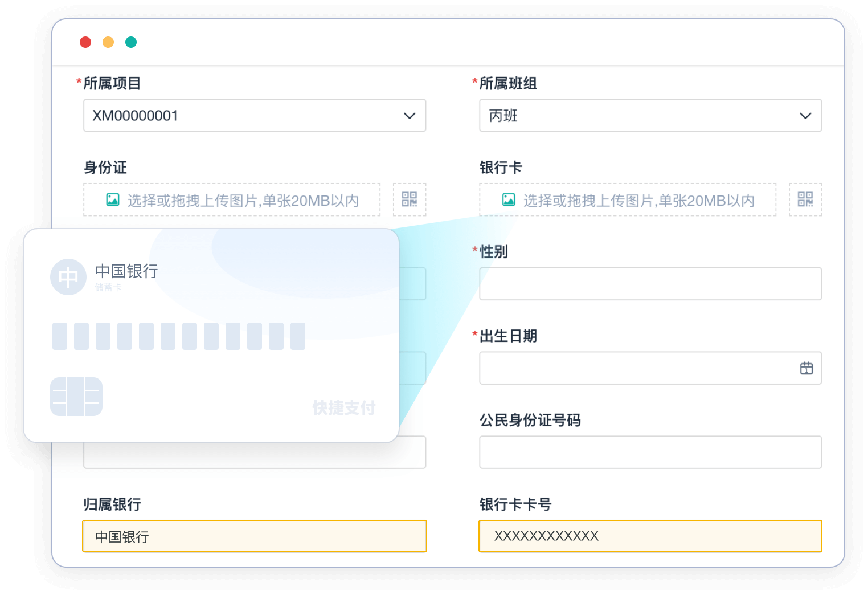Click the Bank of China logo on the card
The image size is (868, 595).
[68, 277]
